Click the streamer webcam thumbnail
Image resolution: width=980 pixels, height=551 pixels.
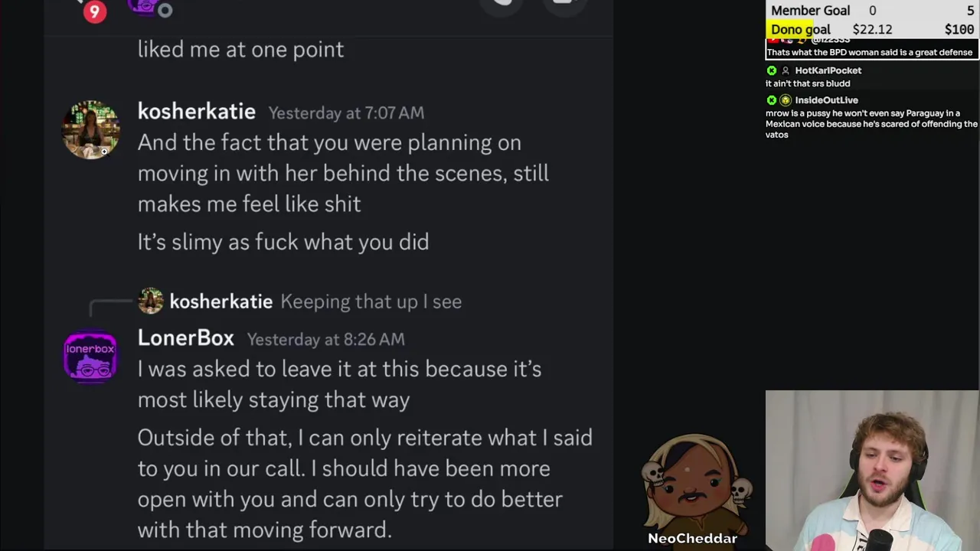pyautogui.click(x=872, y=471)
